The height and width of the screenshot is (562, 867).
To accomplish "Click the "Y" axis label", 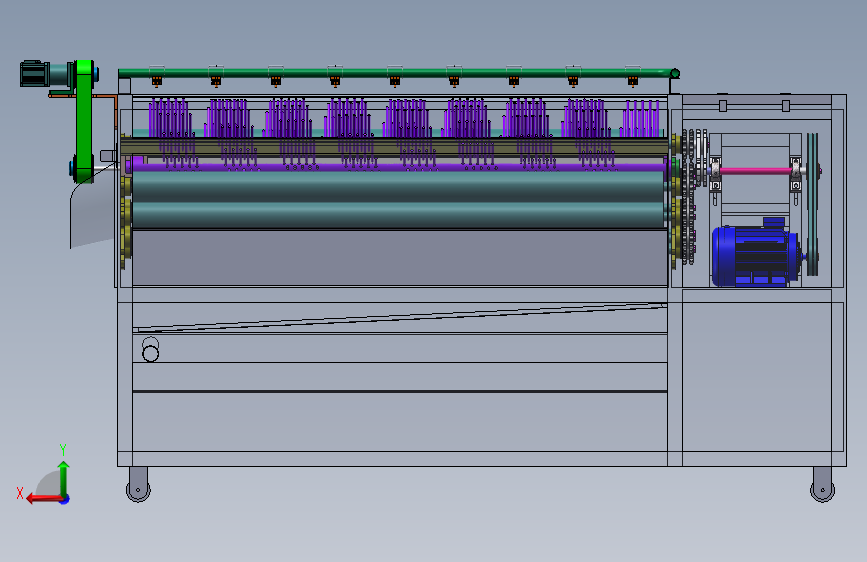I will 63,449.
